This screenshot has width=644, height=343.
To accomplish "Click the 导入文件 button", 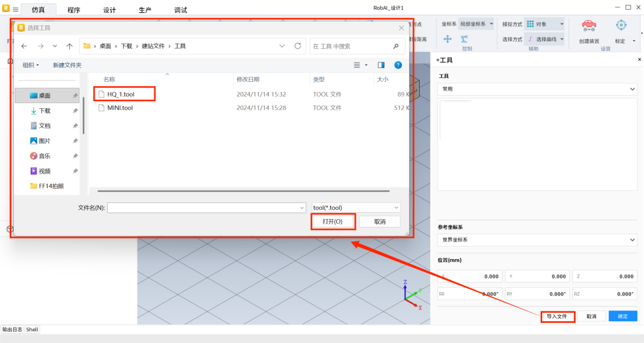I will click(557, 316).
